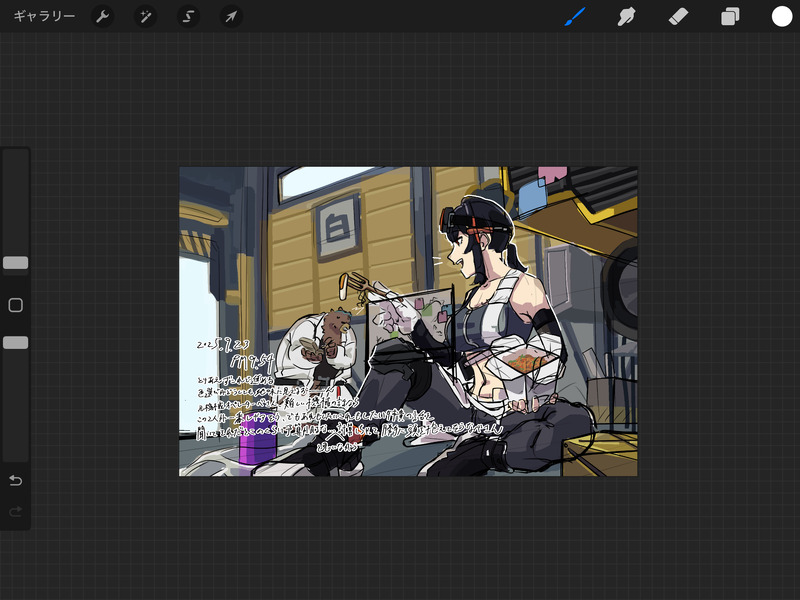Open the white color picker swatch
Screen dimensions: 800x600
pos(782,16)
